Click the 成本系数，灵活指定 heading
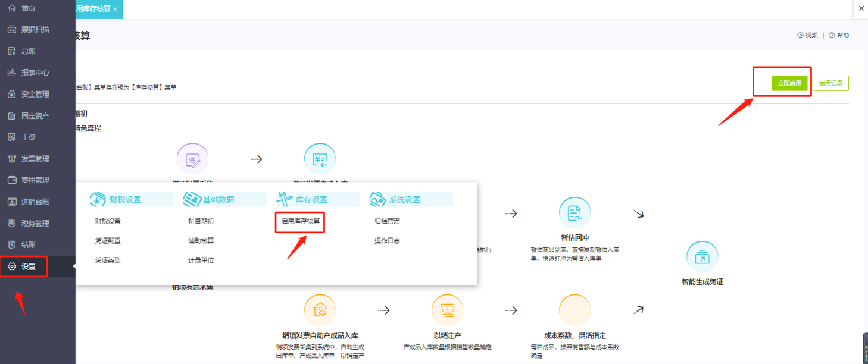The width and height of the screenshot is (868, 364). click(575, 335)
